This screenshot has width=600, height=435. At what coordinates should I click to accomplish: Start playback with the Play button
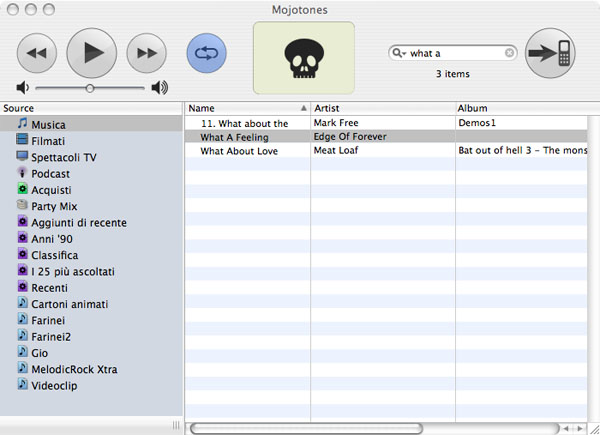[x=92, y=53]
